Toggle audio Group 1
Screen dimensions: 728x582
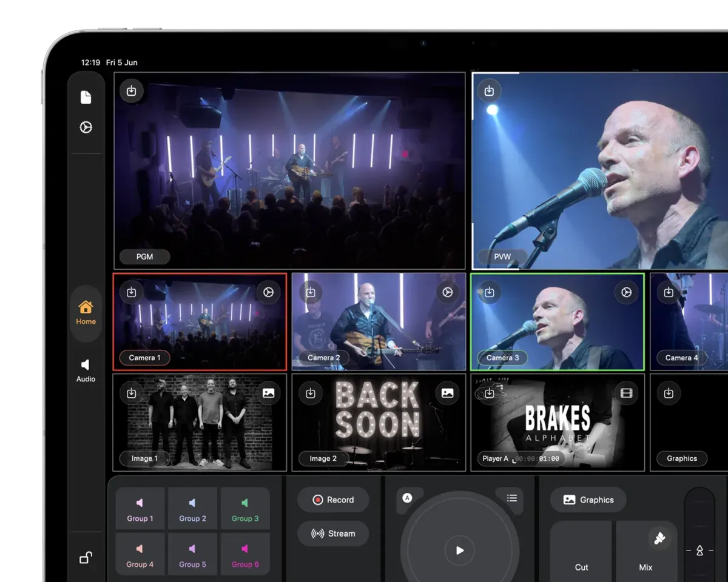pos(140,509)
